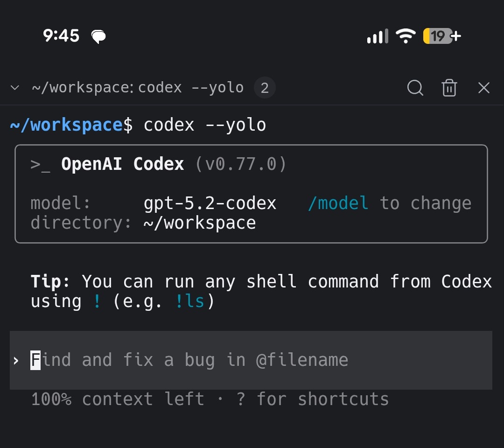Focus the 'Find and fix a bug' prompt input
The height and width of the screenshot is (448, 504).
[x=251, y=360]
